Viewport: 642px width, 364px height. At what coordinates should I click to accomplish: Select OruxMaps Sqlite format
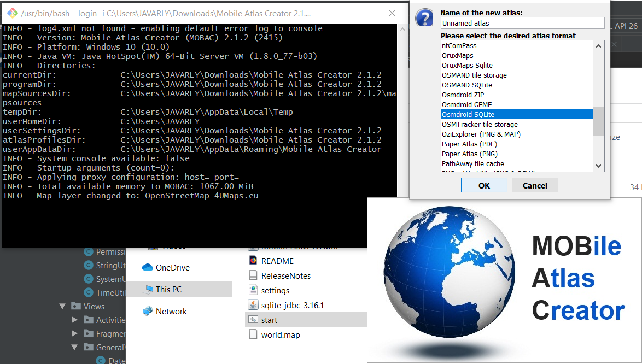[x=517, y=66]
